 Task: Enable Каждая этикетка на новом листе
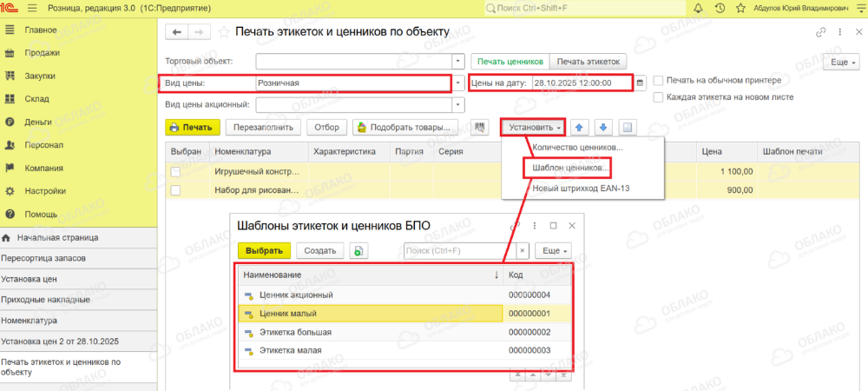[x=658, y=97]
